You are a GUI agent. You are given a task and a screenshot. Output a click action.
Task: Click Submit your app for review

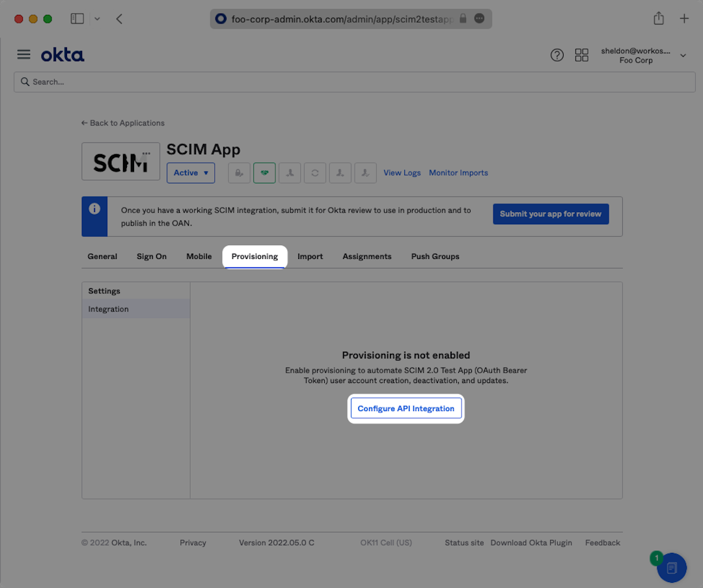(x=551, y=214)
